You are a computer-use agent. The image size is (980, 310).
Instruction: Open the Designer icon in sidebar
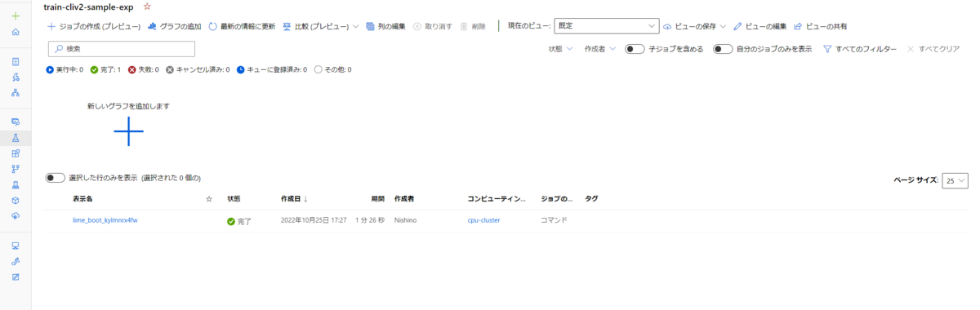16,92
